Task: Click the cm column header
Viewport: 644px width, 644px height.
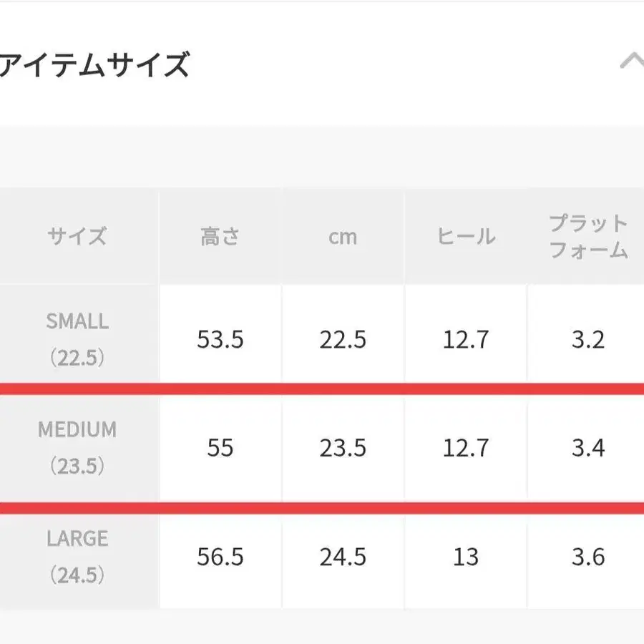Action: pos(343,236)
